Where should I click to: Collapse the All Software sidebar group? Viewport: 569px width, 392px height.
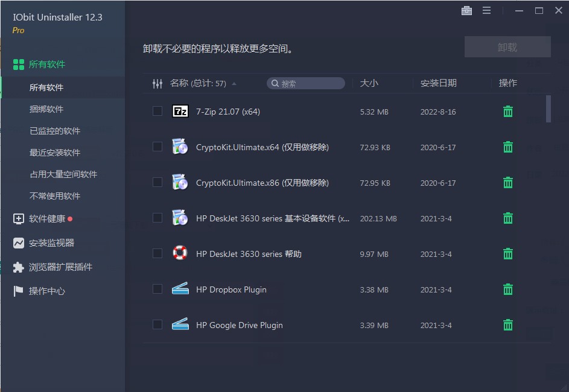click(x=47, y=65)
